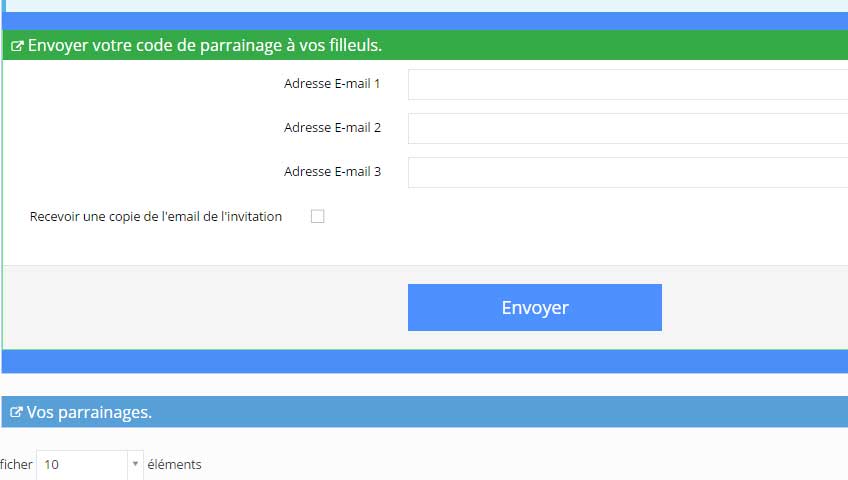
Task: Submit the form with the Envoyer button
Action: tap(535, 307)
